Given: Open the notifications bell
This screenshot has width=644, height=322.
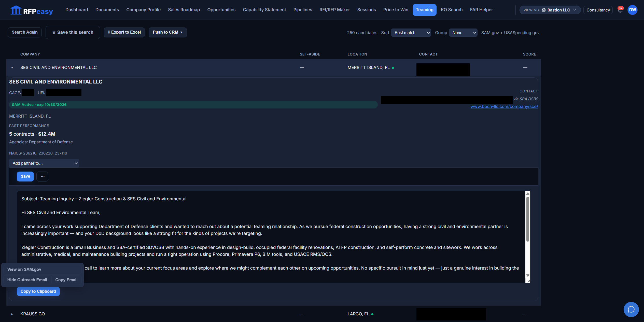Looking at the screenshot, I should pos(620,10).
